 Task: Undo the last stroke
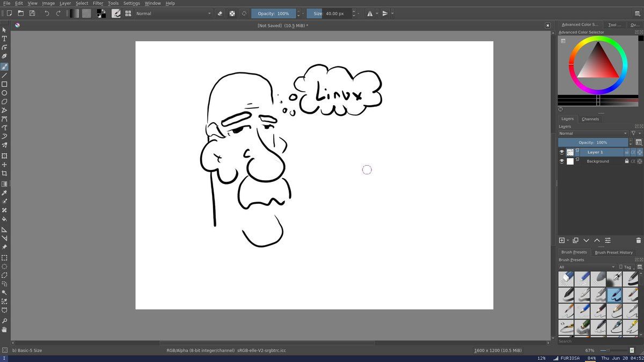click(x=47, y=13)
